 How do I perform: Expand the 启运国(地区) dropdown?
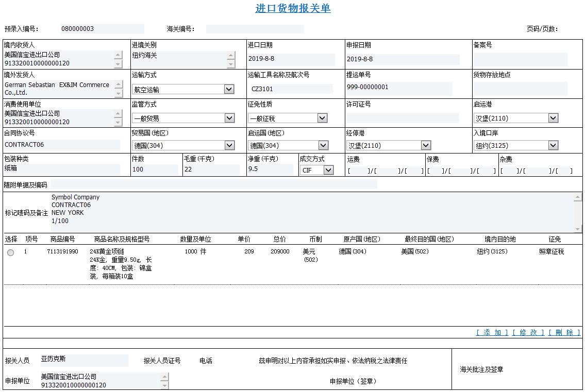323,146
